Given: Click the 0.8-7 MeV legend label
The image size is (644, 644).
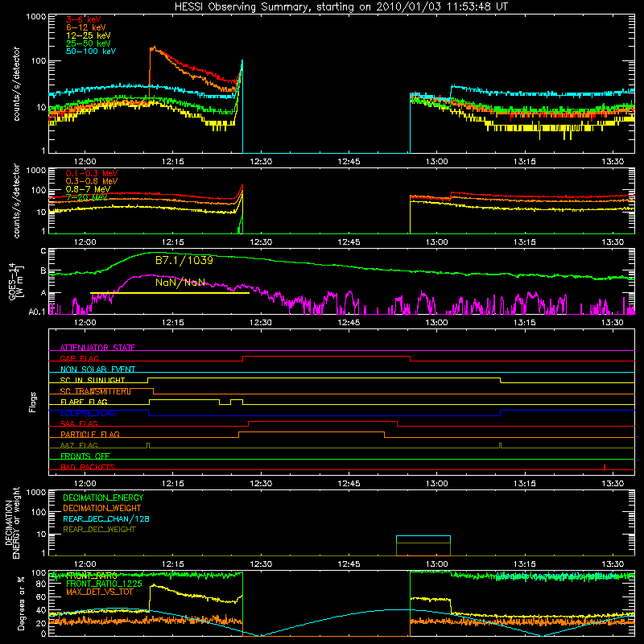Looking at the screenshot, I should coord(88,189).
